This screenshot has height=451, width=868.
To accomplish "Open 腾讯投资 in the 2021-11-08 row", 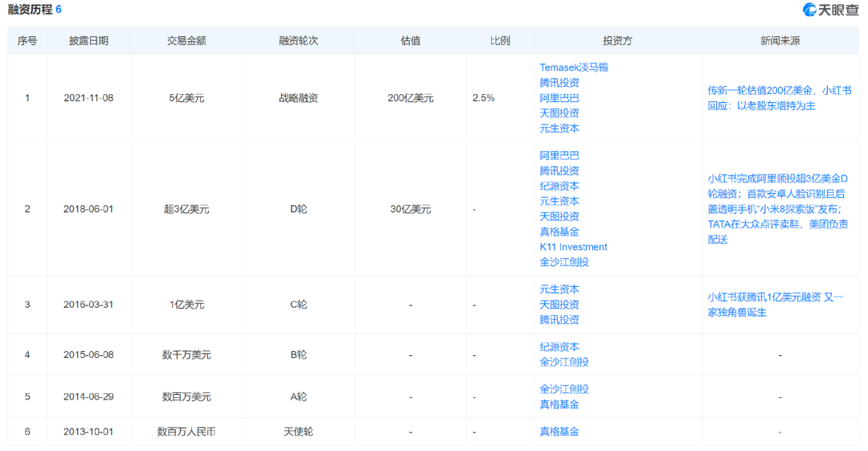I will coord(559,83).
